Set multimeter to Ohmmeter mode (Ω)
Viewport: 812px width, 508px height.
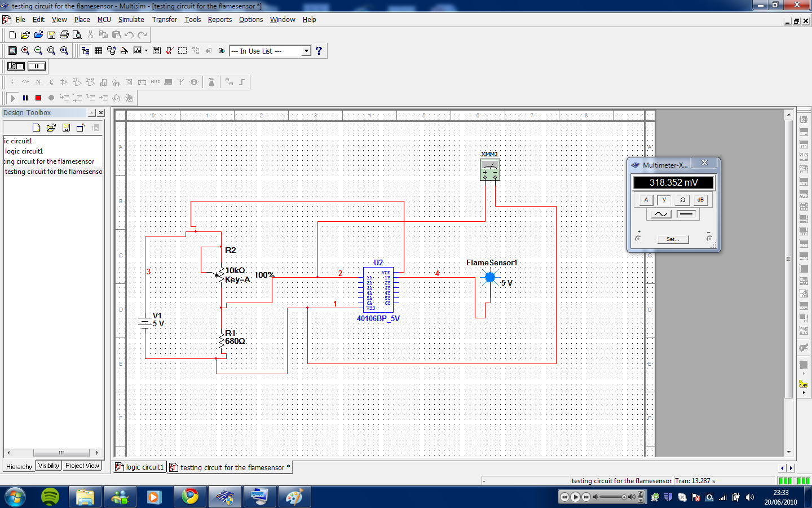(x=682, y=200)
